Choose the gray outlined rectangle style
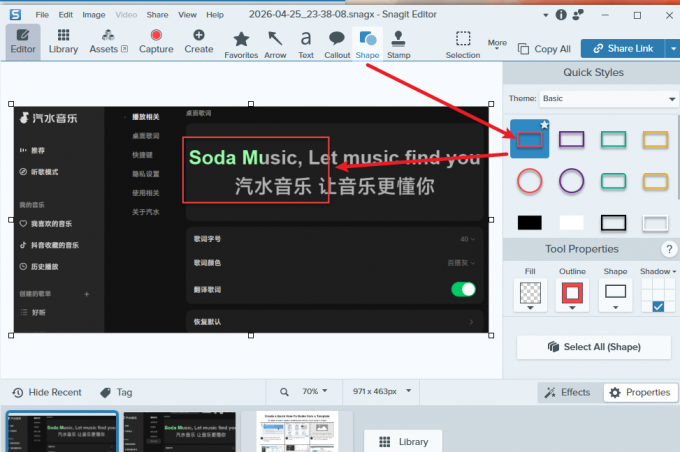 click(655, 223)
